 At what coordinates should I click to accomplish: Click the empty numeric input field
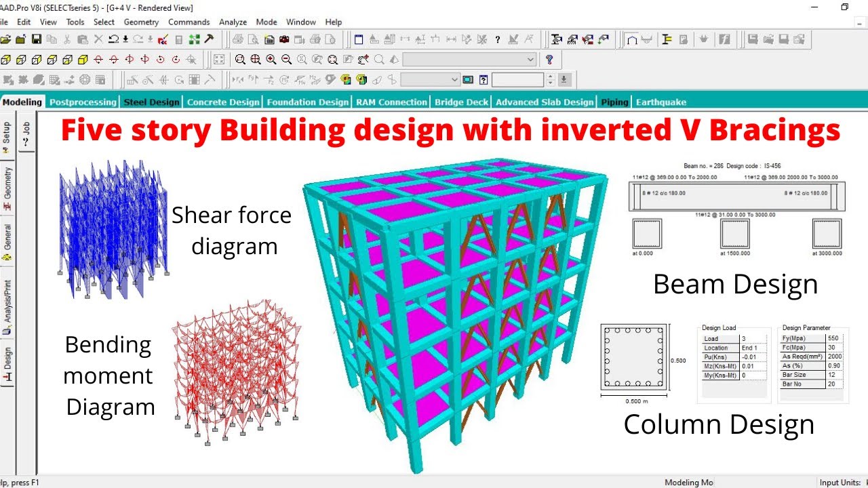coord(517,80)
